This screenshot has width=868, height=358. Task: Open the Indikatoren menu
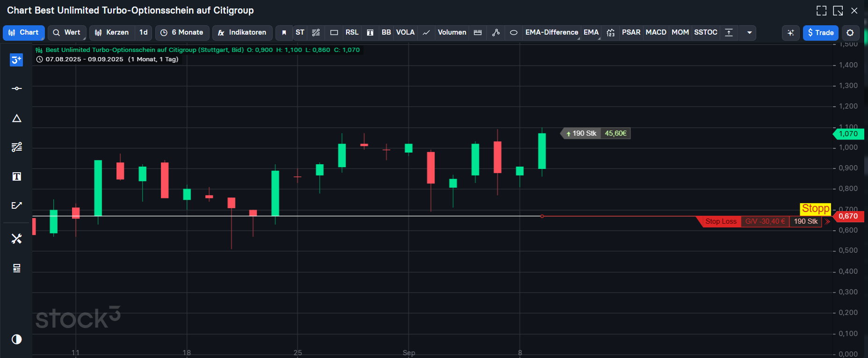pyautogui.click(x=242, y=33)
